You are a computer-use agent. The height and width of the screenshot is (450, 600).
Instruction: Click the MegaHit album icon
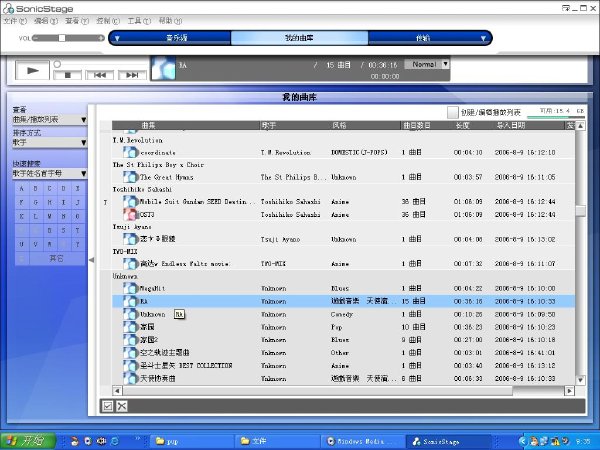click(x=130, y=288)
